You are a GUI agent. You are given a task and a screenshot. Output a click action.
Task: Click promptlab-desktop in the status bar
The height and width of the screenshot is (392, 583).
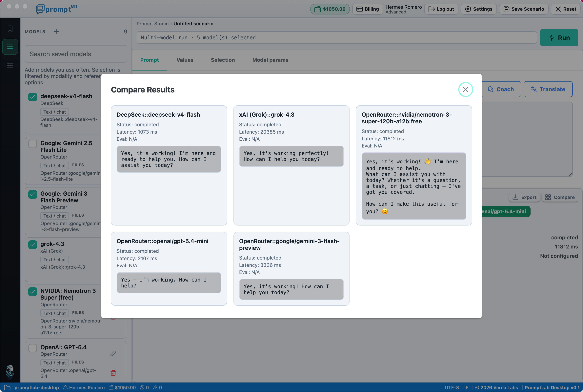37,387
